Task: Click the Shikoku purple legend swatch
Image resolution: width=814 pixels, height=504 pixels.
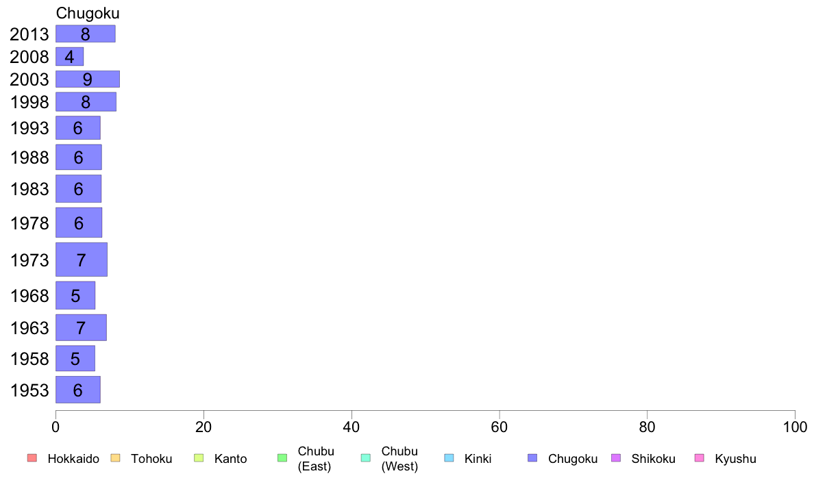Action: (616, 458)
